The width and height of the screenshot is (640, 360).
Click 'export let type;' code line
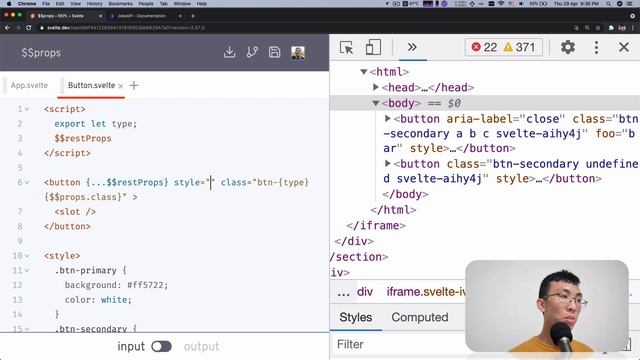tap(96, 124)
